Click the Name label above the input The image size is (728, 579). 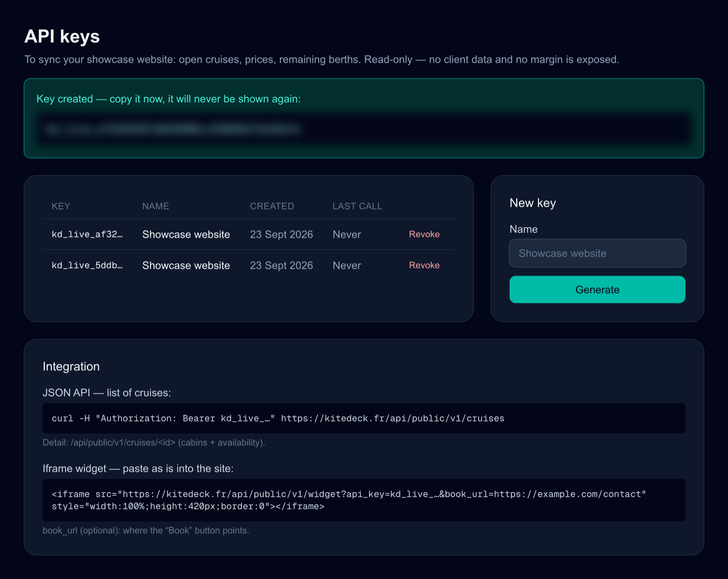coord(523,229)
